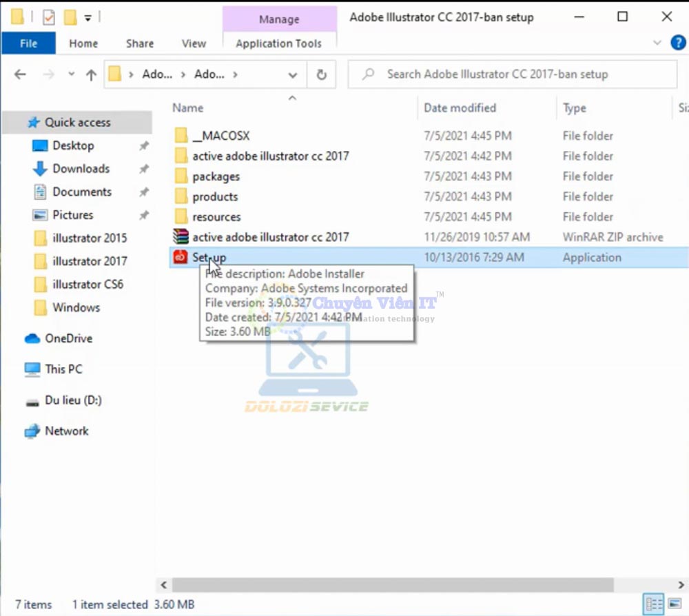689x616 pixels.
Task: Open the Share ribbon tab
Action: 139,43
